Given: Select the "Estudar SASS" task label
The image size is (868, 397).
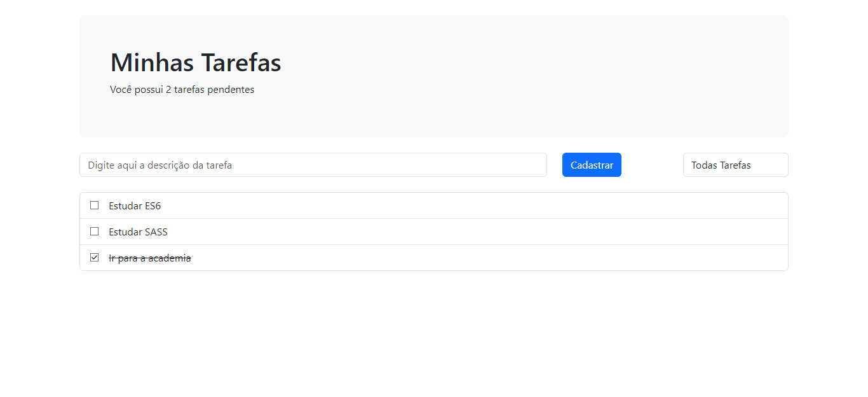Looking at the screenshot, I should [x=137, y=232].
